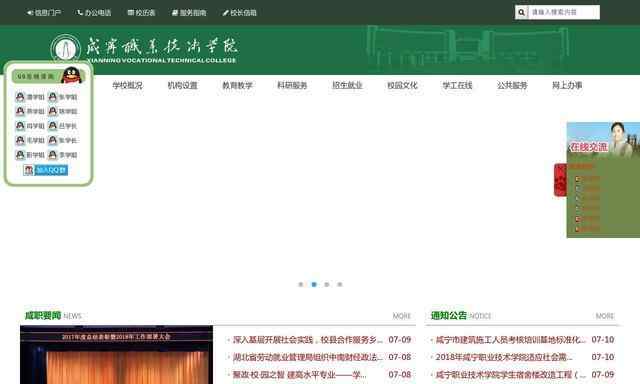Click the 在线交流 banner image

click(603, 140)
